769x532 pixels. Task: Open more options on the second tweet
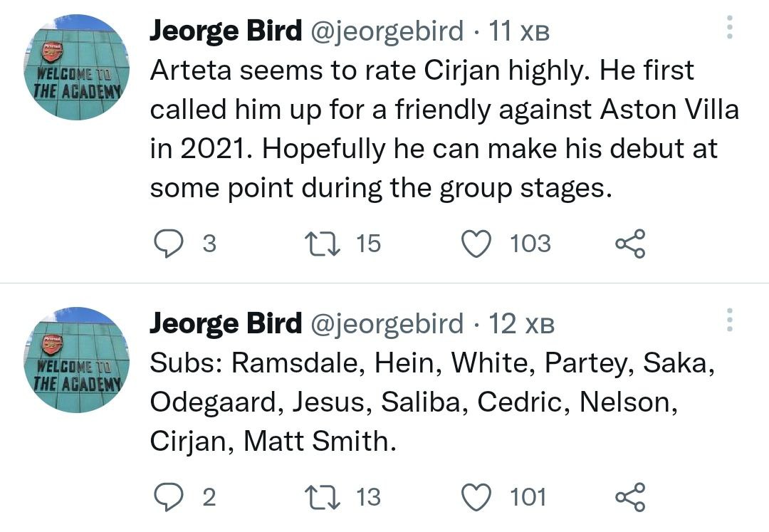click(728, 322)
